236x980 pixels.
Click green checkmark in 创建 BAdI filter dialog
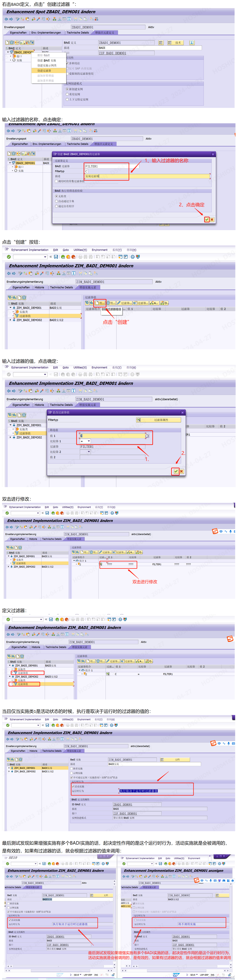(207, 220)
